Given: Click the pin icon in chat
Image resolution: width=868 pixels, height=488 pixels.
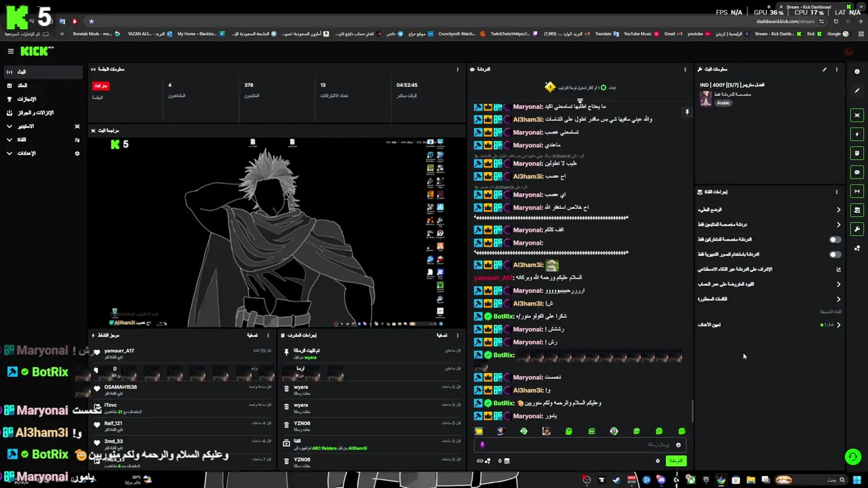Looking at the screenshot, I should (686, 113).
